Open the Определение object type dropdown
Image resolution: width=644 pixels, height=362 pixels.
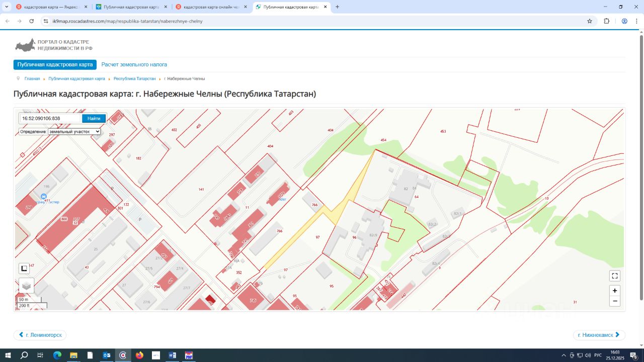[x=74, y=132]
